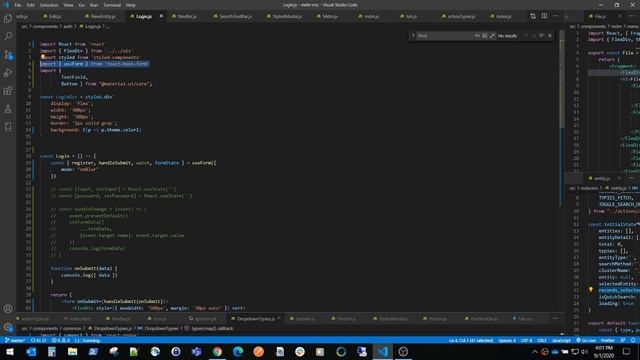Close the DropdownTypes.js tab

(x=279, y=318)
